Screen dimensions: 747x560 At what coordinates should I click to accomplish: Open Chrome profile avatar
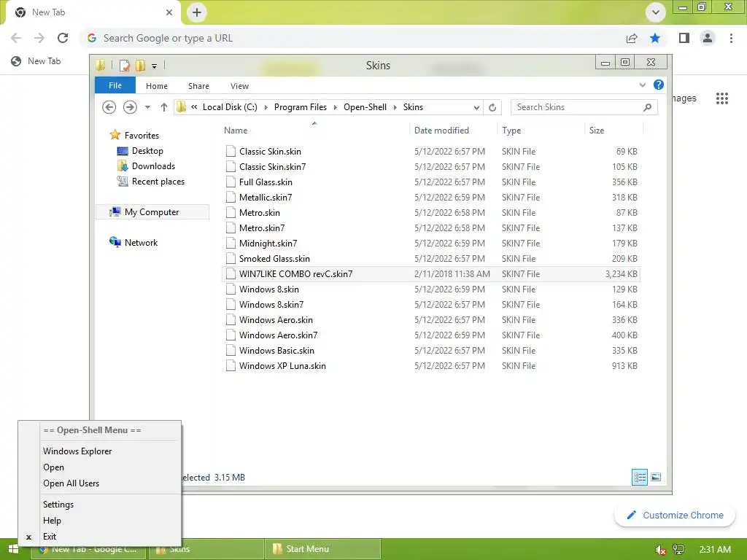tap(708, 38)
